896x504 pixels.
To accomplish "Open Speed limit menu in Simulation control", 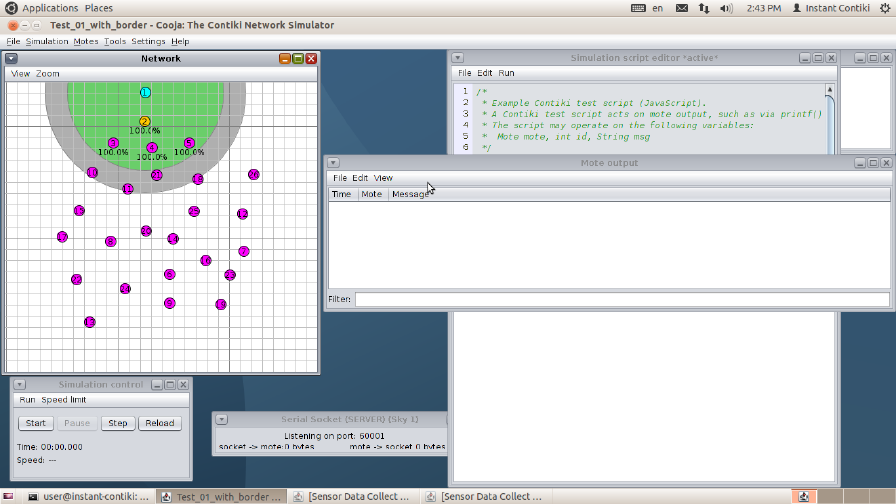I will click(63, 400).
